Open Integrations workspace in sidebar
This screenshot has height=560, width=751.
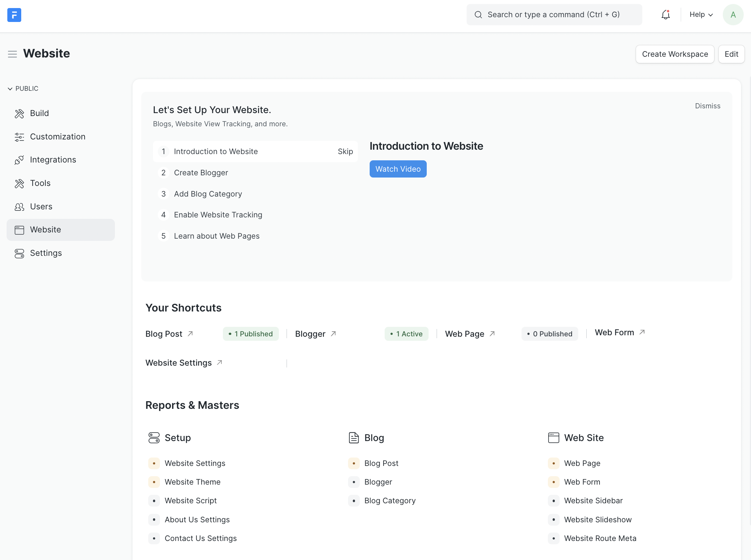coord(53,160)
